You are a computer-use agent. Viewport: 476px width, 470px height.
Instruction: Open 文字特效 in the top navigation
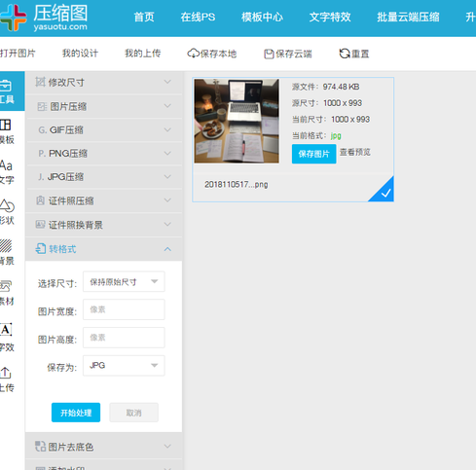pos(330,17)
